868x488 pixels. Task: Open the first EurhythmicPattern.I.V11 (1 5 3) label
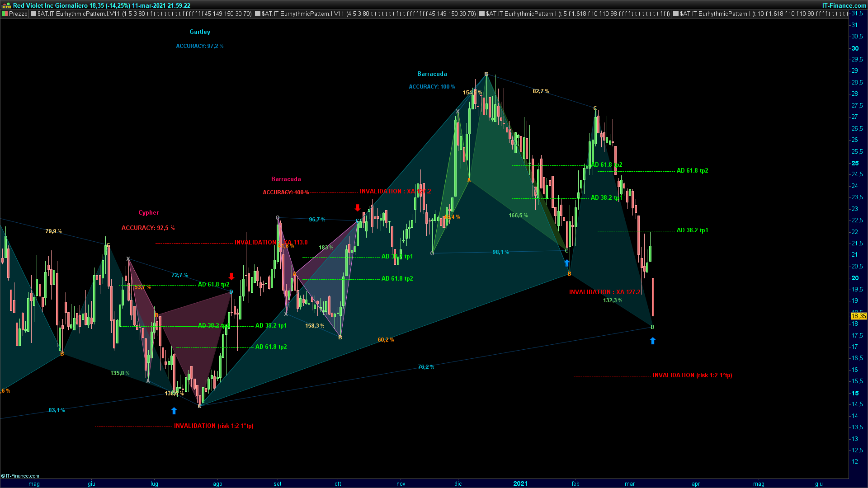click(144, 14)
